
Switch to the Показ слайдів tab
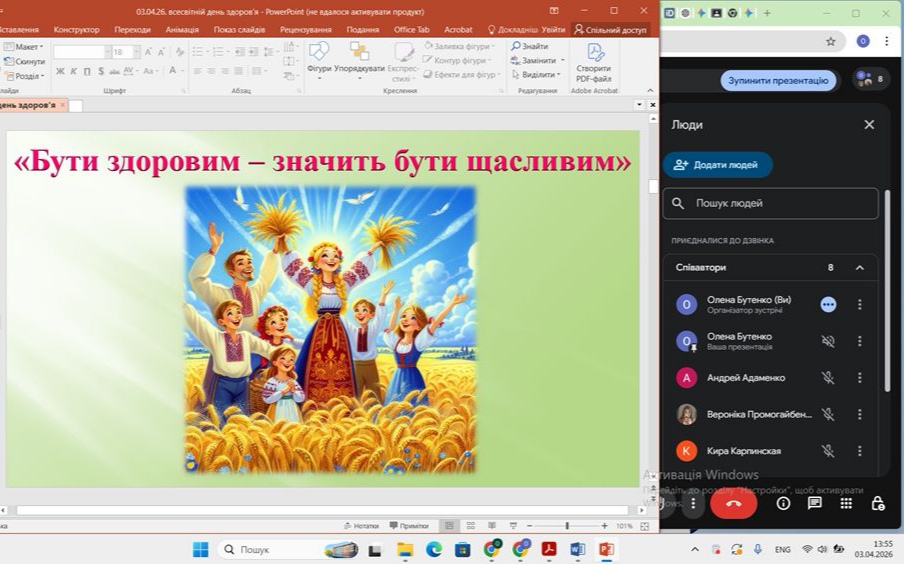click(239, 29)
